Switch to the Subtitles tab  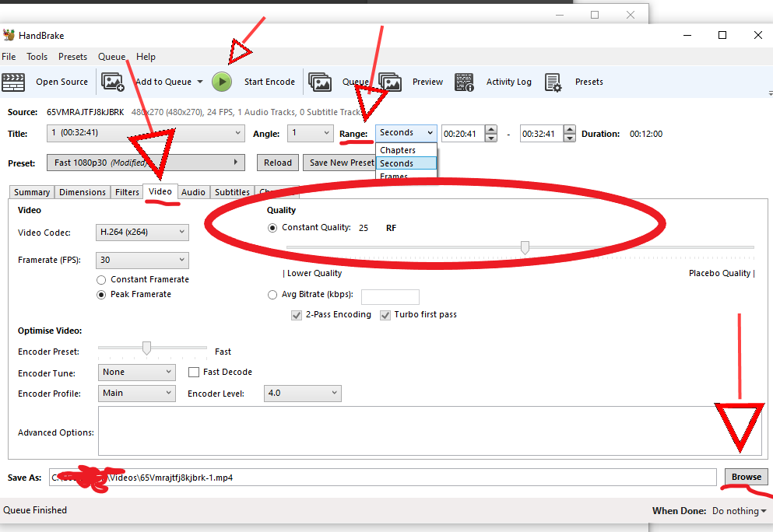pyautogui.click(x=232, y=192)
